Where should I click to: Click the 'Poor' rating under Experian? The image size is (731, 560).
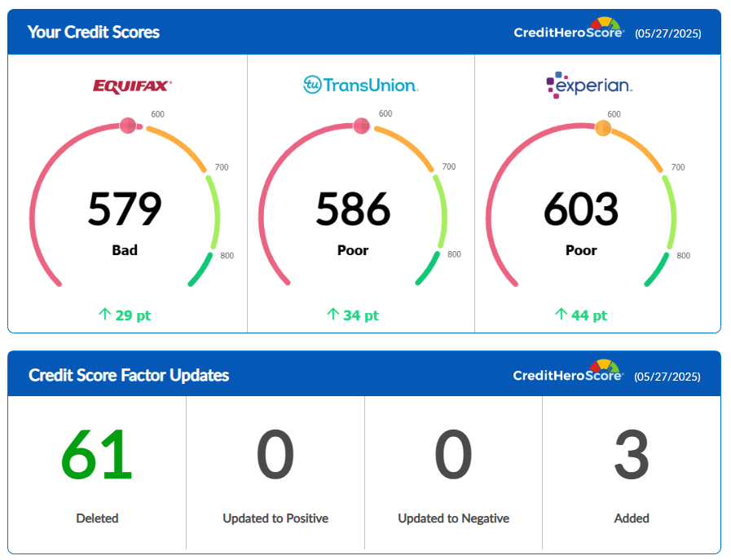click(x=581, y=250)
